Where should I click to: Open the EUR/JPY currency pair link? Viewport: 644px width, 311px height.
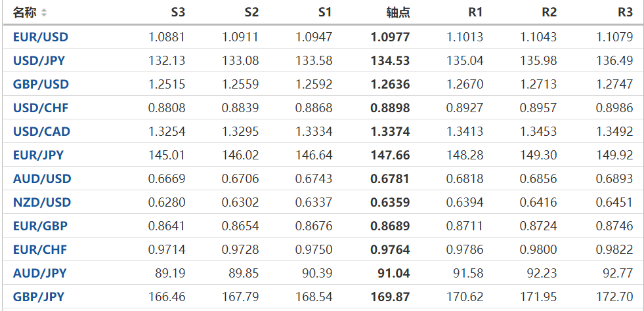pyautogui.click(x=38, y=155)
